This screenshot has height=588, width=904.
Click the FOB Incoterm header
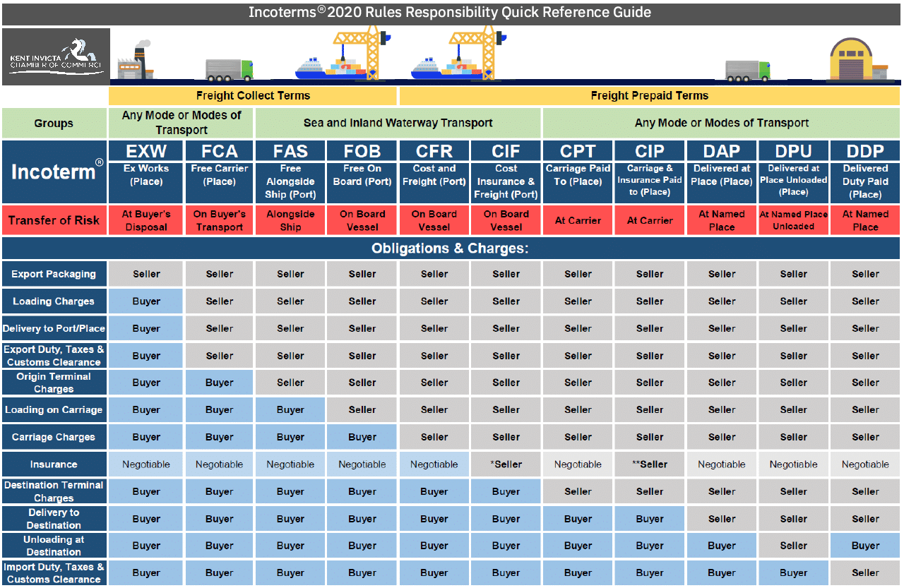[x=362, y=151]
